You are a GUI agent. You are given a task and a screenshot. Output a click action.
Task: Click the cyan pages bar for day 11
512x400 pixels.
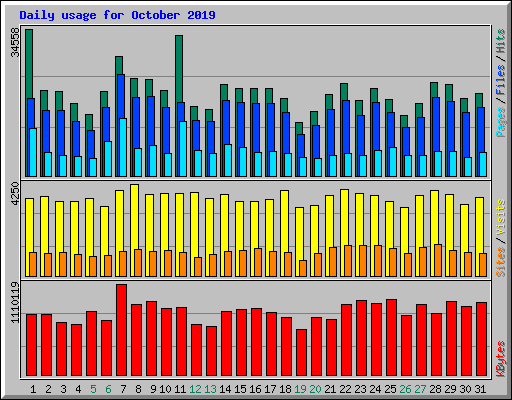tap(183, 149)
